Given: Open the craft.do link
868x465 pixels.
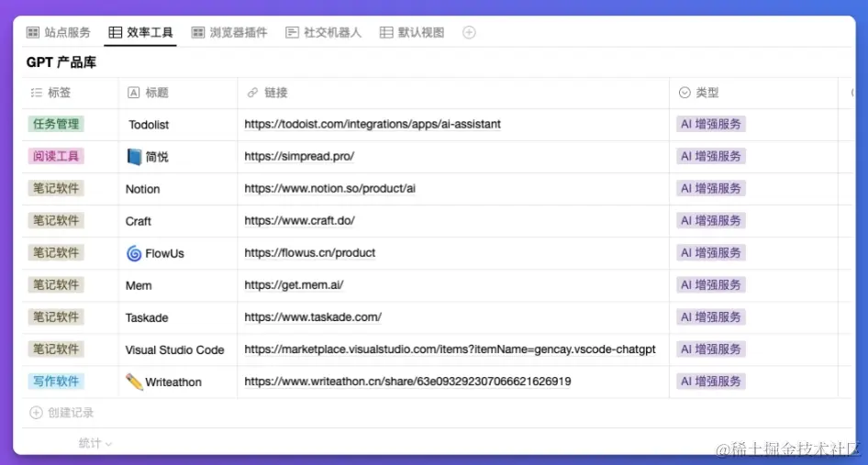Looking at the screenshot, I should point(299,220).
